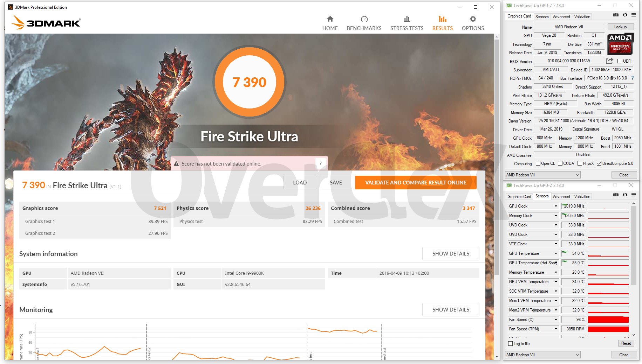Screen dimensions: 642x364
Task: Open the AMD Radeon VII selector in lower GPU-Z
Action: [x=543, y=355]
